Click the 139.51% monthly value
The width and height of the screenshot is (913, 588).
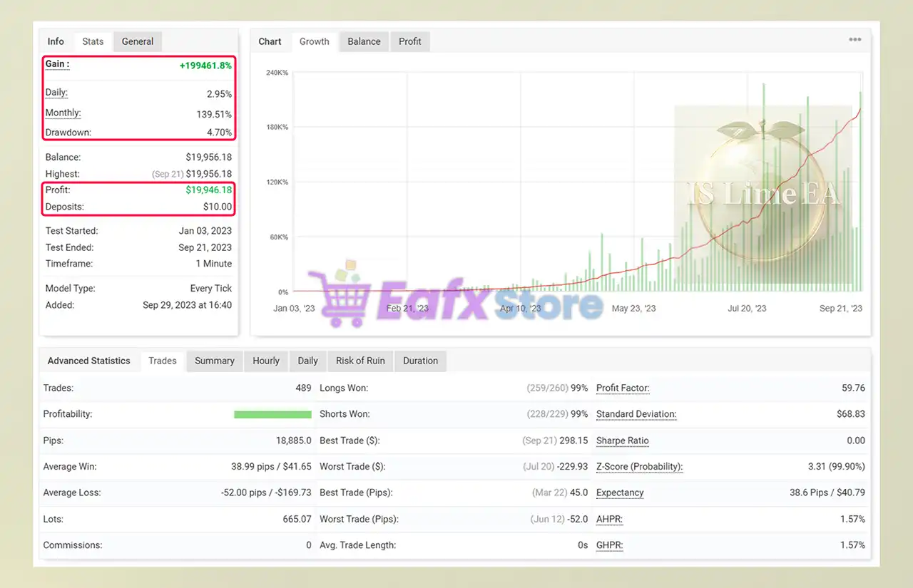[x=214, y=114]
